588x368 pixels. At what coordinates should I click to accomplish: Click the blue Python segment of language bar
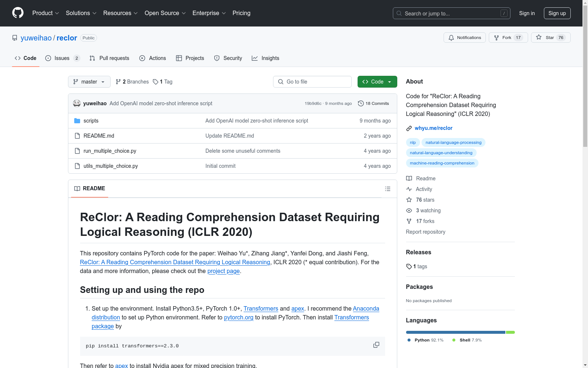coord(456,332)
